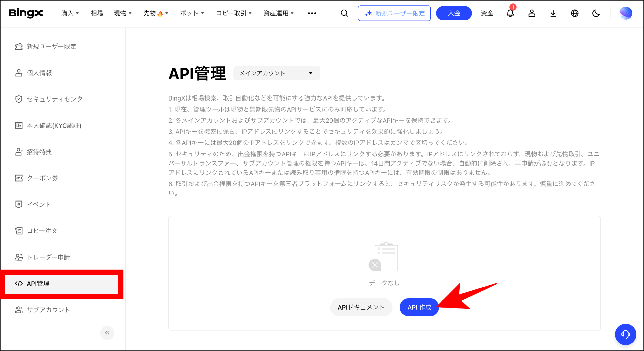
Task: Select 招待特典 in the sidebar
Action: 39,152
